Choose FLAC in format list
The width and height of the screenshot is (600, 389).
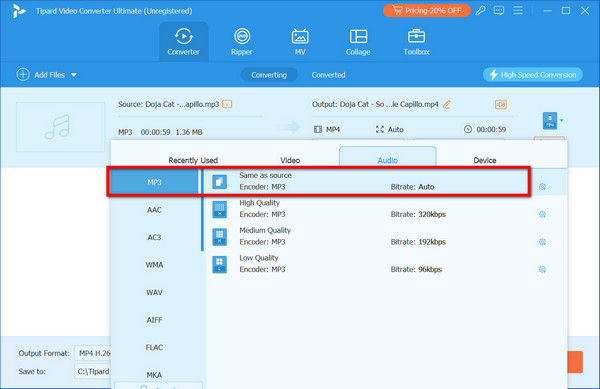[155, 348]
